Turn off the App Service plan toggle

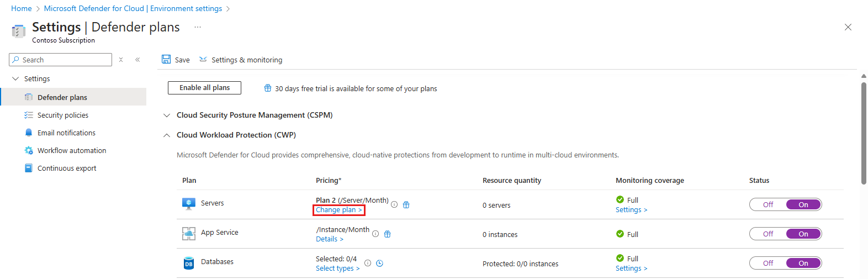tap(768, 234)
